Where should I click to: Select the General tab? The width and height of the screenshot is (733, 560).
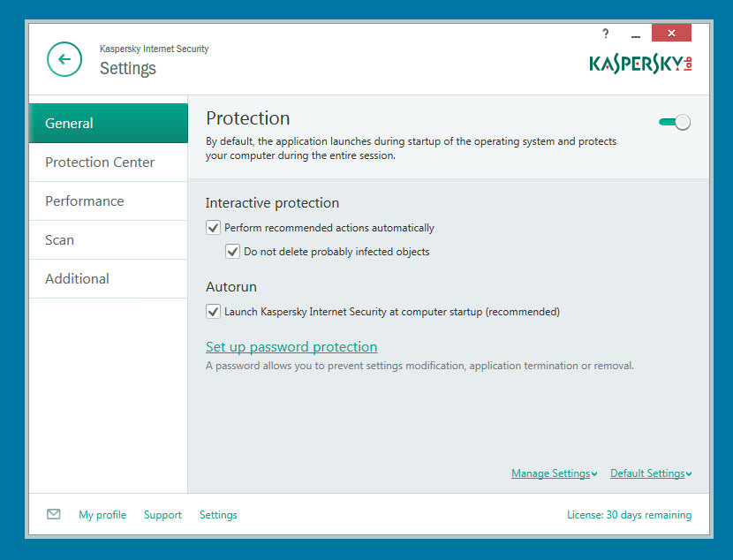(109, 123)
